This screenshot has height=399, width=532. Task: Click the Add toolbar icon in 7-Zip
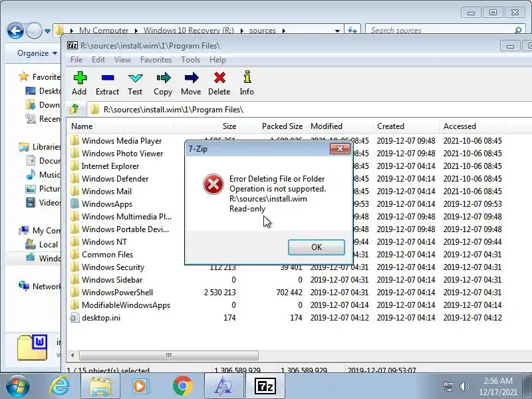pyautogui.click(x=79, y=83)
